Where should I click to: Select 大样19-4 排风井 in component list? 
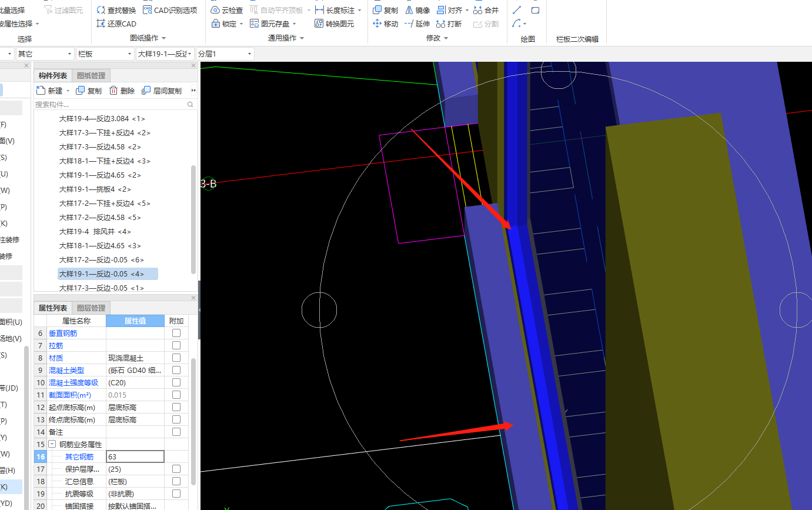94,231
